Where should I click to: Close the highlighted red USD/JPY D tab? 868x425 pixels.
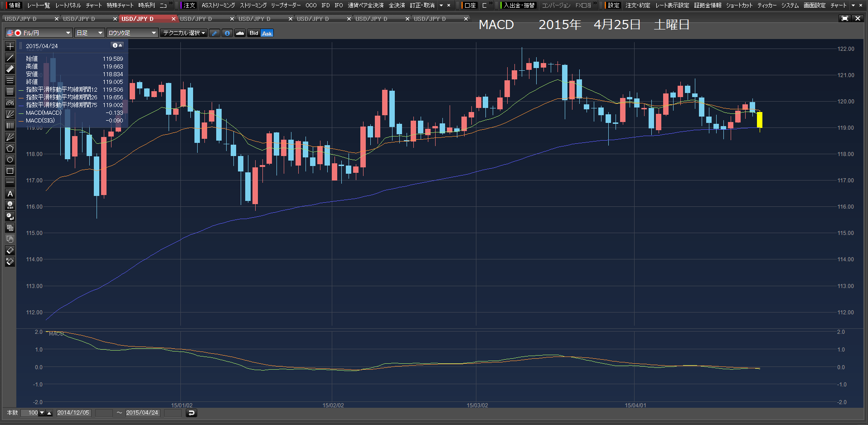pos(173,19)
